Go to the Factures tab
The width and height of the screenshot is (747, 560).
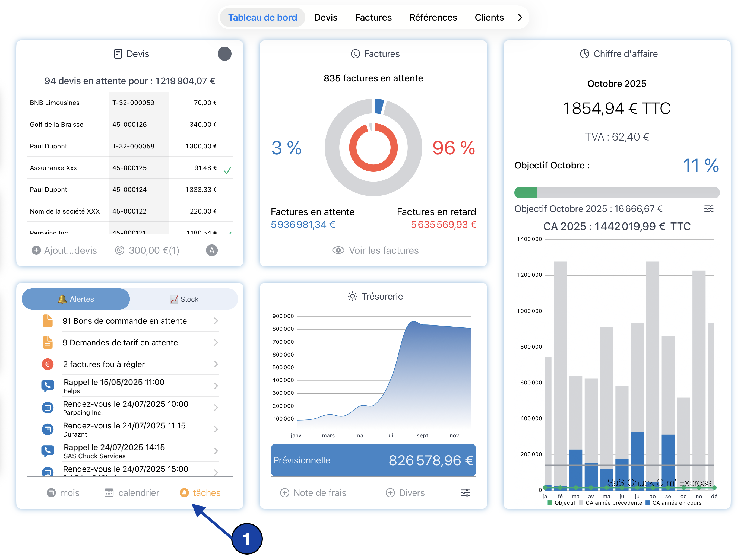tap(373, 17)
